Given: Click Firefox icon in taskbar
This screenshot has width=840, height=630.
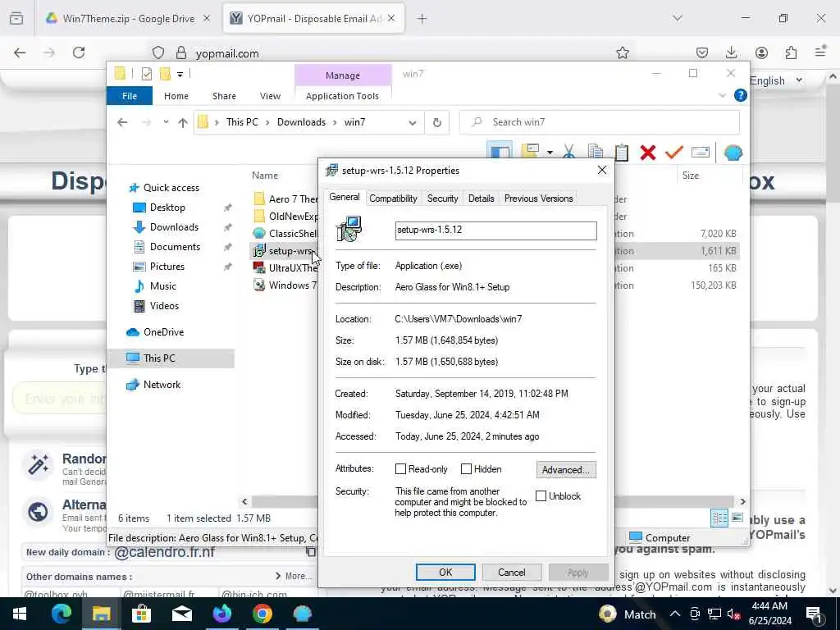Looking at the screenshot, I should 222,614.
